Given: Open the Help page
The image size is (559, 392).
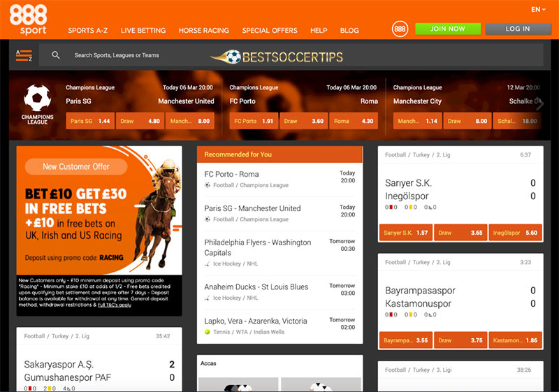Looking at the screenshot, I should click(x=319, y=31).
